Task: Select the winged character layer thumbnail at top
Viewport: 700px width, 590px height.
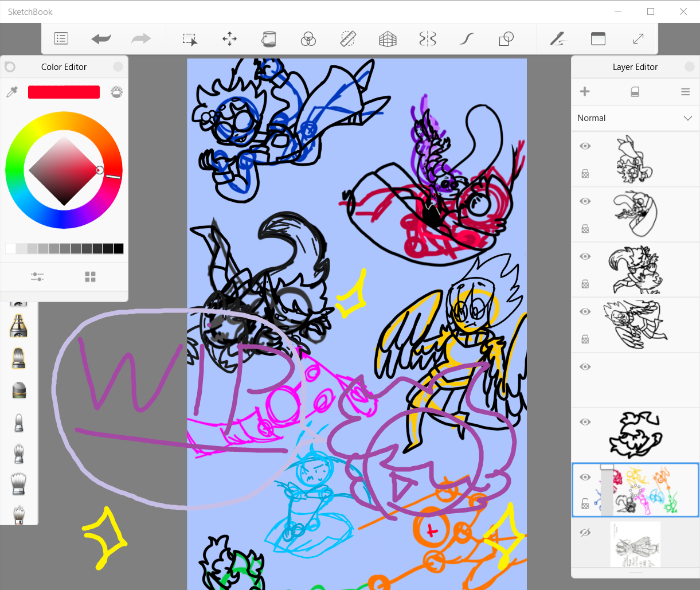Action: pyautogui.click(x=635, y=159)
